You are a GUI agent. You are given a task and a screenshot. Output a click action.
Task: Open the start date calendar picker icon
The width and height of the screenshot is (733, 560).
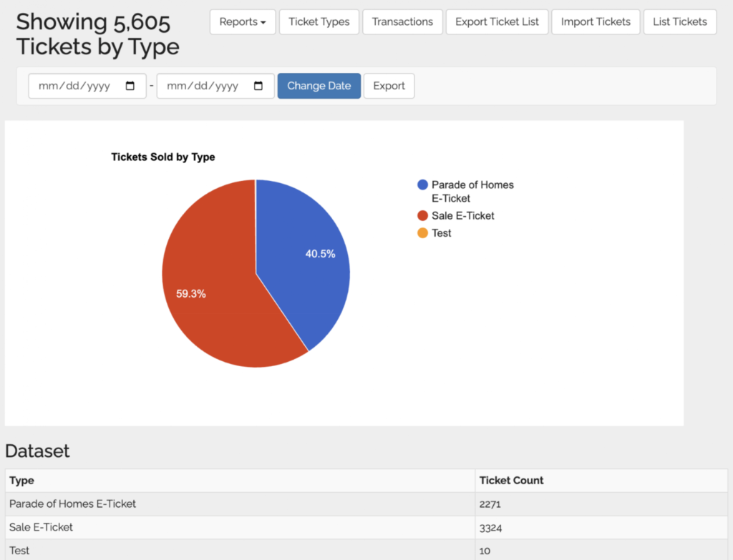(x=130, y=86)
